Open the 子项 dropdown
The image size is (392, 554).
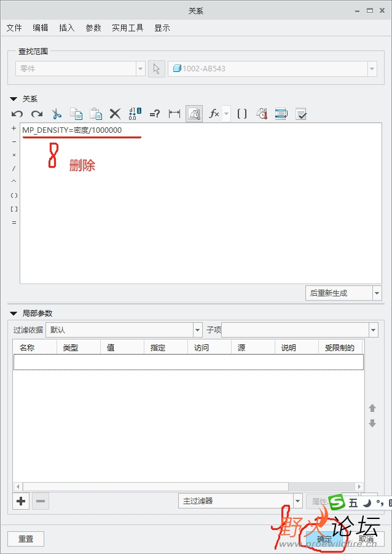299,330
